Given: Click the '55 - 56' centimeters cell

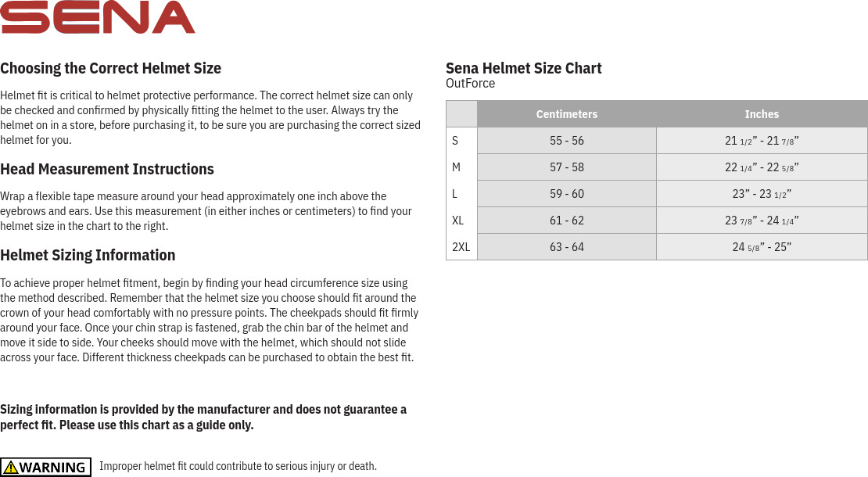Looking at the screenshot, I should [x=566, y=141].
